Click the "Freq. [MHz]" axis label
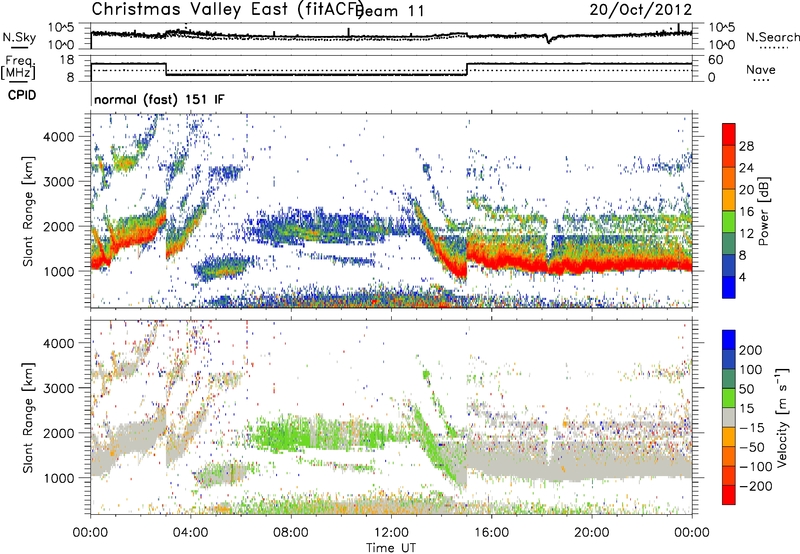This screenshot has width=800, height=554. coord(19,68)
